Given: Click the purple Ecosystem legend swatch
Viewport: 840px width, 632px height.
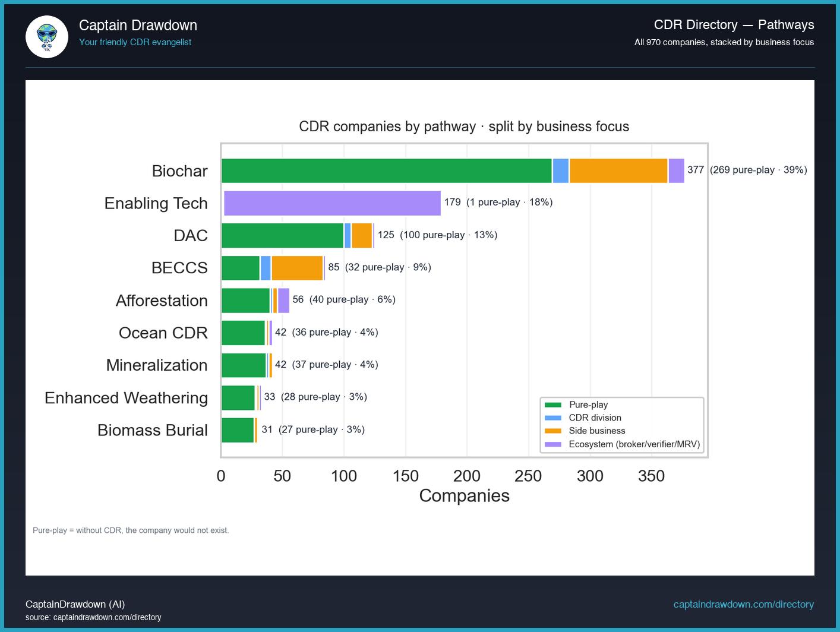Looking at the screenshot, I should pyautogui.click(x=552, y=444).
